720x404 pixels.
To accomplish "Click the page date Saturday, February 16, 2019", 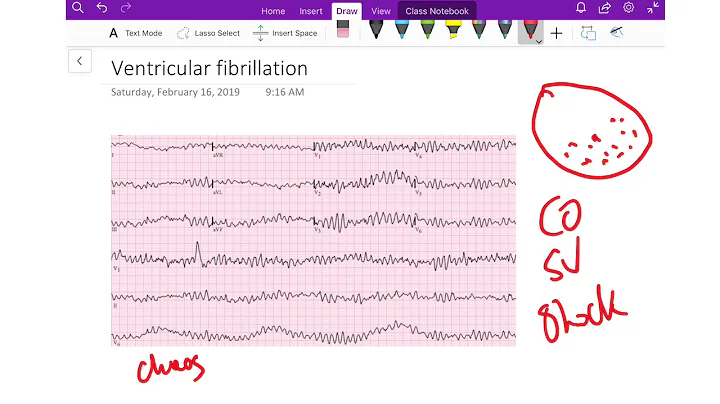I will click(175, 92).
